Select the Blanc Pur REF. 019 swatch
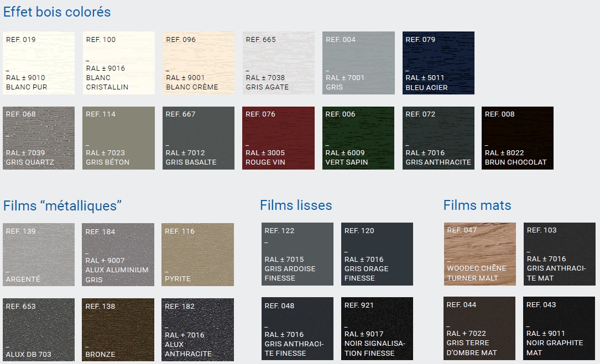This screenshot has height=364, width=600. [39, 63]
